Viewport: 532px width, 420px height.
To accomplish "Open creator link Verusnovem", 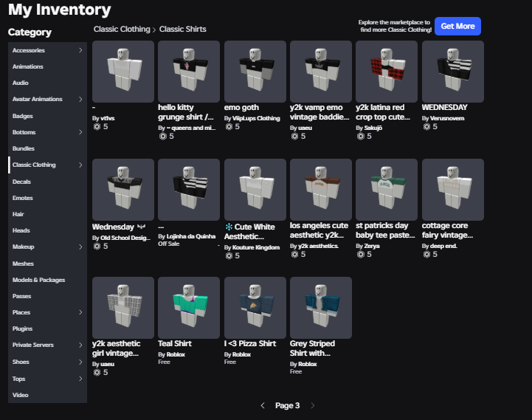I will pos(447,118).
